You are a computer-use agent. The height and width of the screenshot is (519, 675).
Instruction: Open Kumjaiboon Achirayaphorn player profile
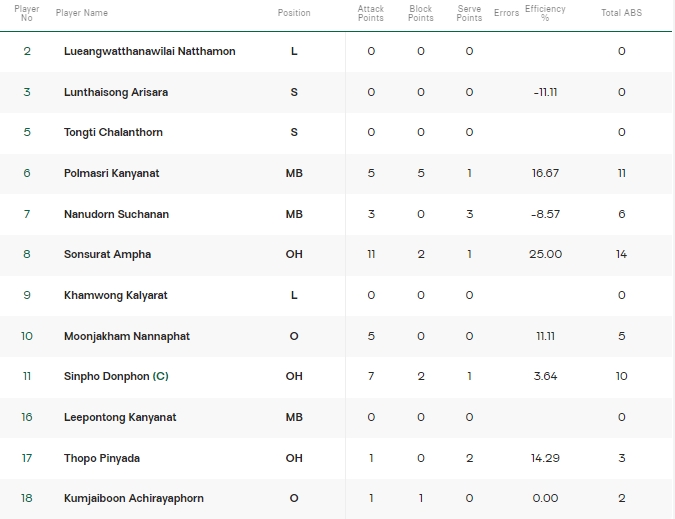tap(134, 498)
